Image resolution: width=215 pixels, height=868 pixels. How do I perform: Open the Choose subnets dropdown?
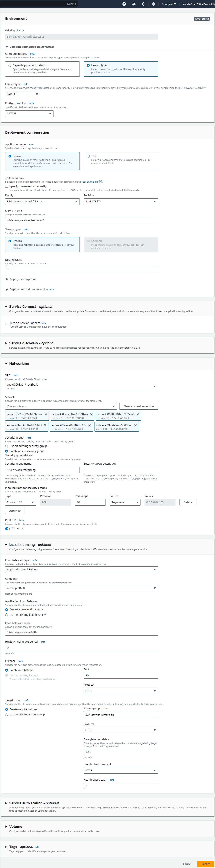61,406
